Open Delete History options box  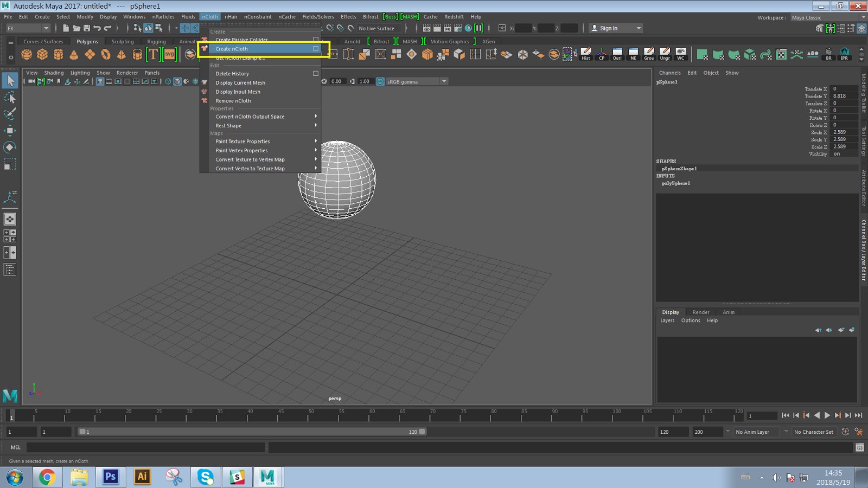[x=316, y=74]
